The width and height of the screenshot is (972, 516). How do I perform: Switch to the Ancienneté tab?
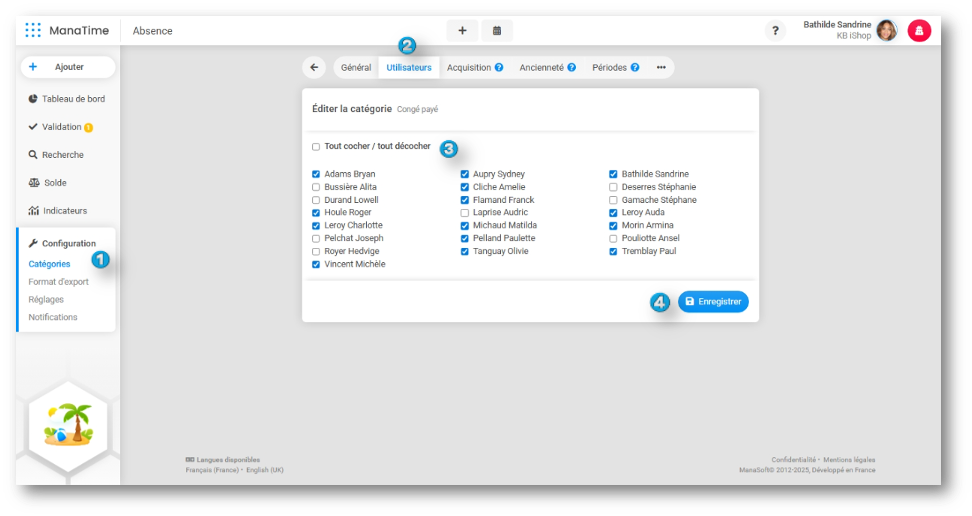tap(542, 68)
